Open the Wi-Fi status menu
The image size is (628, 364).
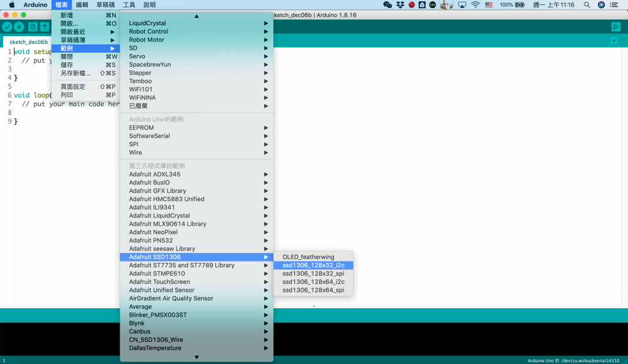pos(475,5)
